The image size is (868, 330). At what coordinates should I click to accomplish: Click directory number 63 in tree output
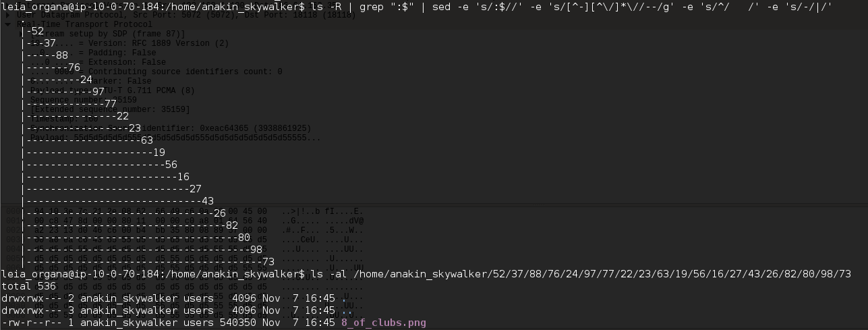pos(148,140)
